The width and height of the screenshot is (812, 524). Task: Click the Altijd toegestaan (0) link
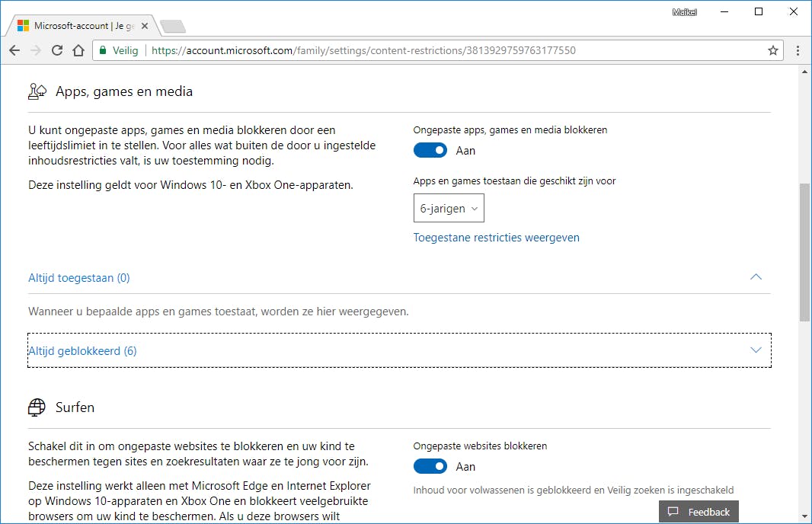click(x=78, y=278)
